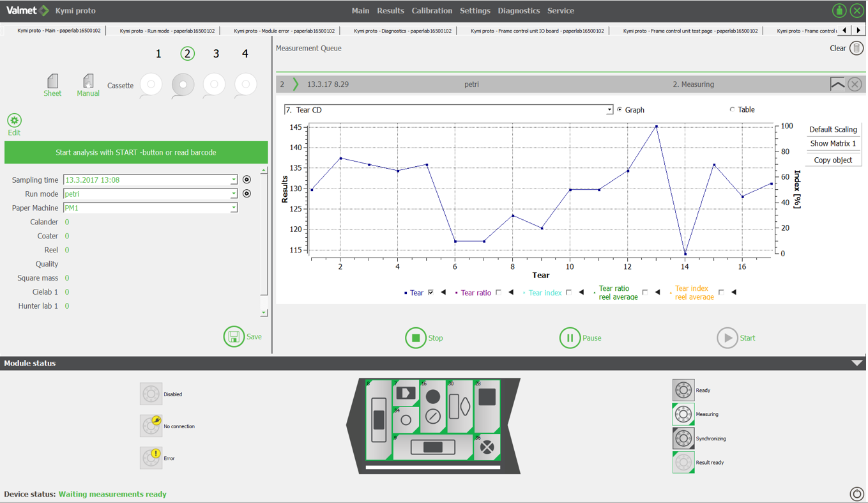Click the Sheet sample icon

52,82
